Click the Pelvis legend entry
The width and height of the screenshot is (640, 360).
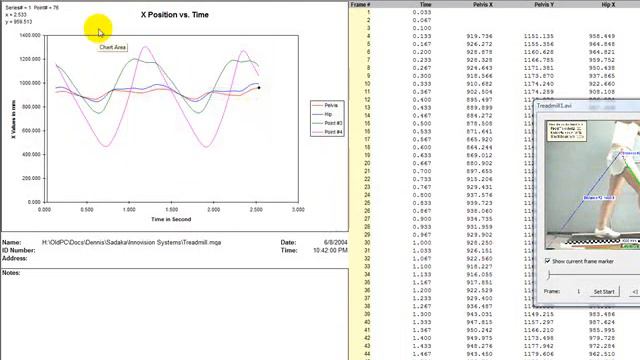click(327, 105)
